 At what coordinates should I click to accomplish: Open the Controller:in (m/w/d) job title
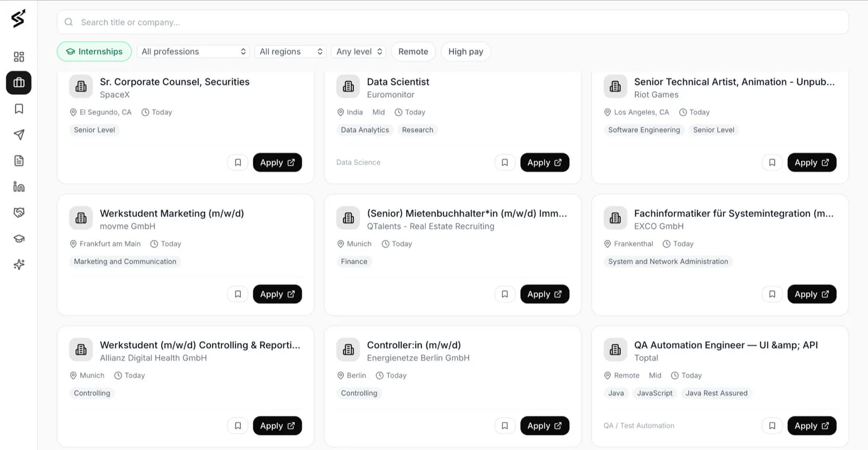[x=414, y=345]
